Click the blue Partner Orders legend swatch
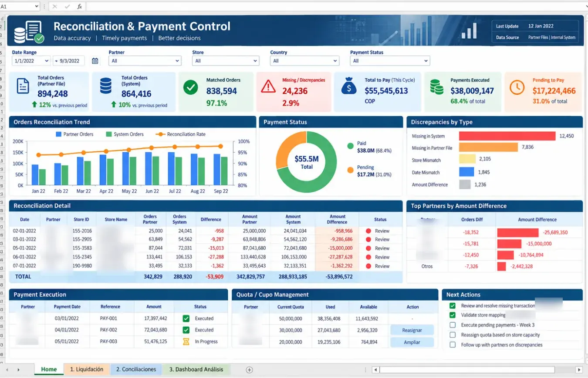588x378 pixels. [x=58, y=134]
